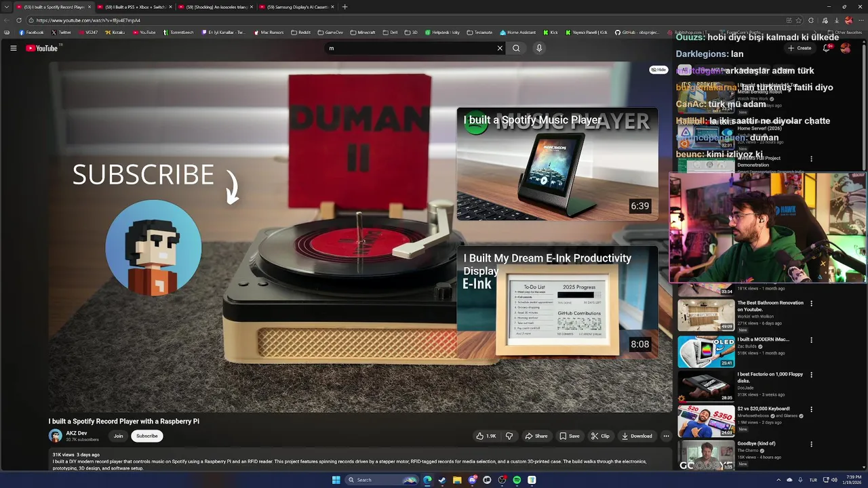This screenshot has height=488, width=868.
Task: Open Microsoft Edge from the taskbar
Action: point(427,480)
